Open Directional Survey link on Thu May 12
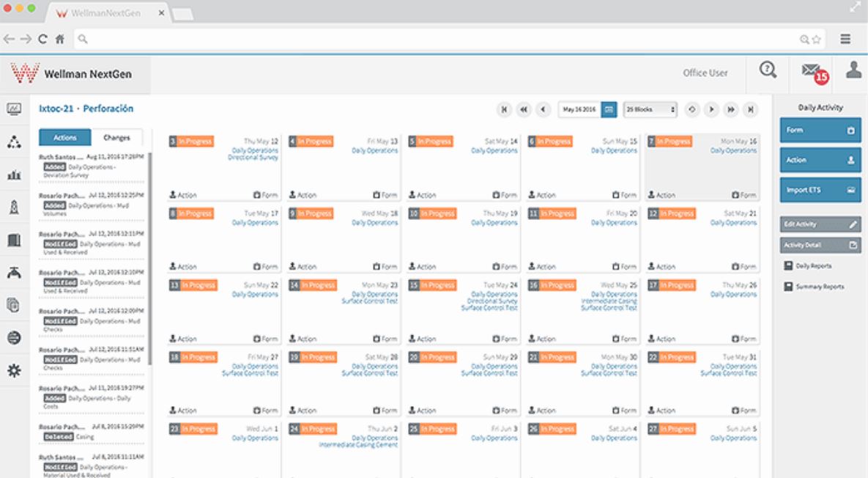 coord(253,158)
